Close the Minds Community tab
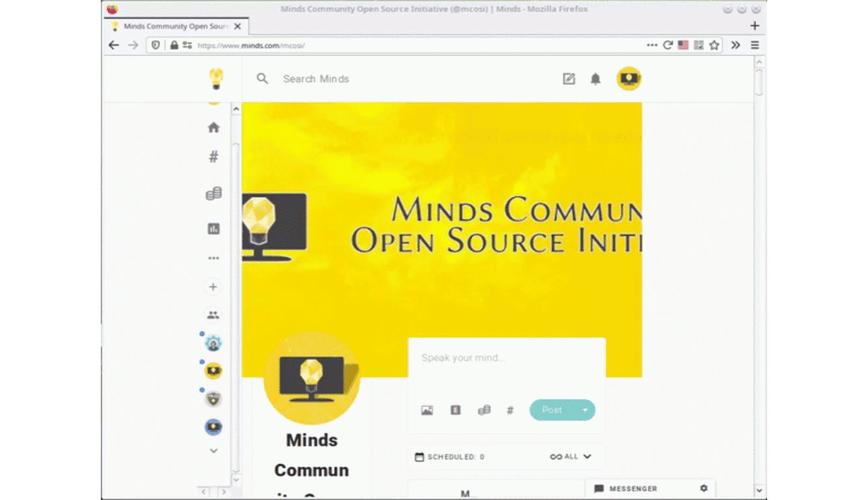868x500 pixels. tap(238, 26)
